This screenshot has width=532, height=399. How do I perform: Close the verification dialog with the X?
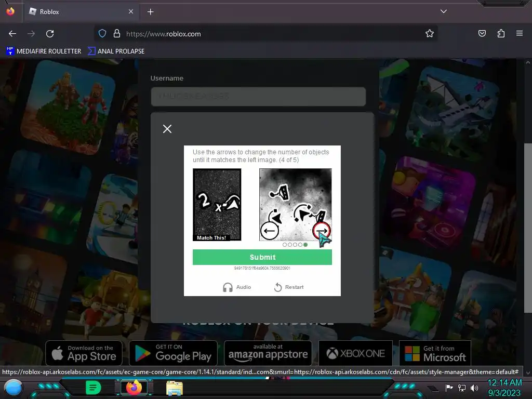[167, 129]
